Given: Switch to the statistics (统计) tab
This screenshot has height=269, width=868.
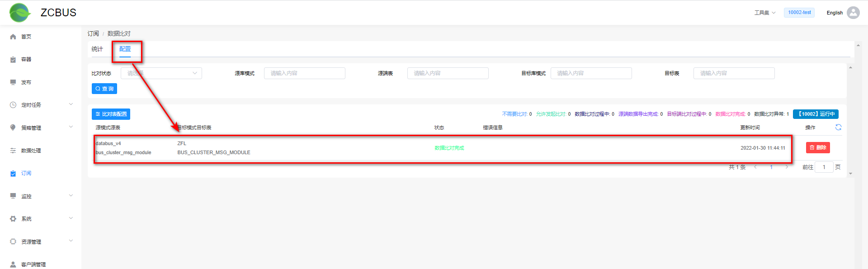Looking at the screenshot, I should pyautogui.click(x=97, y=49).
